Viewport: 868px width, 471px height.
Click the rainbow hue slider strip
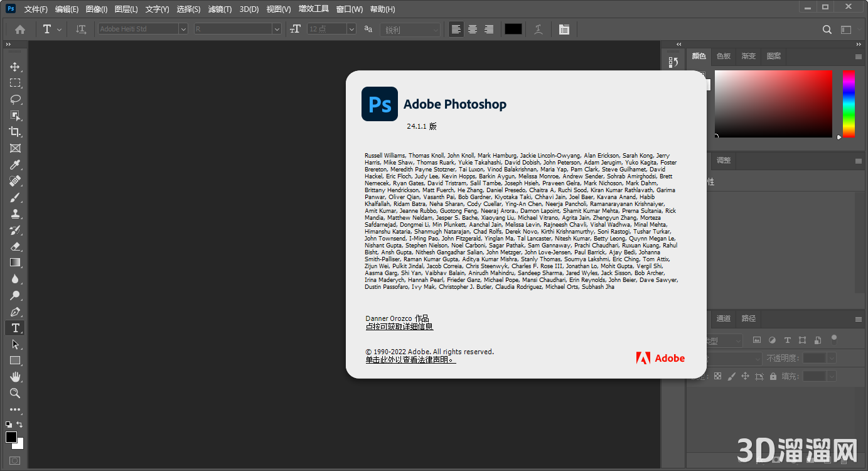849,104
